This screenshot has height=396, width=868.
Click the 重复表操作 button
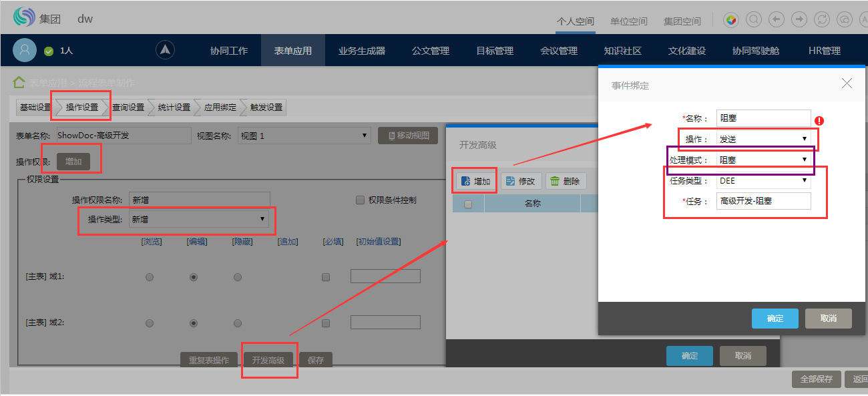209,360
